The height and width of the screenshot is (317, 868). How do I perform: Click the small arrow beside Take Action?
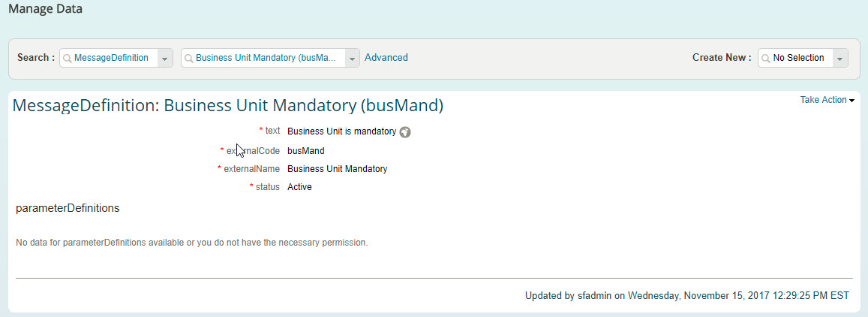851,101
